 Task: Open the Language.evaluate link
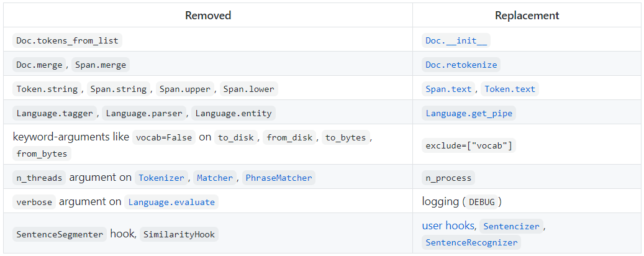(171, 202)
